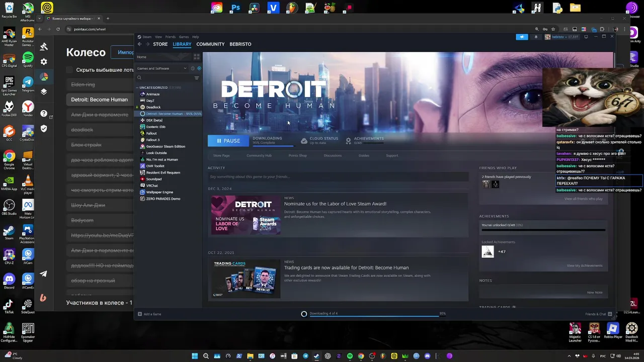Screen dimensions: 644x362
Task: Click the plus icon beside Add a Game
Action: click(140, 314)
